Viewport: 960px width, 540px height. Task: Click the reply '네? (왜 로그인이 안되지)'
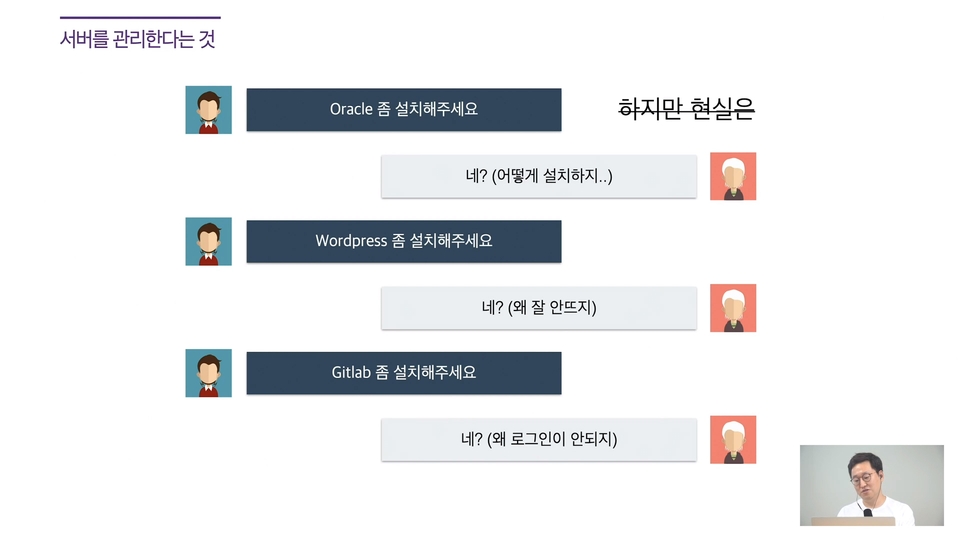(x=539, y=440)
